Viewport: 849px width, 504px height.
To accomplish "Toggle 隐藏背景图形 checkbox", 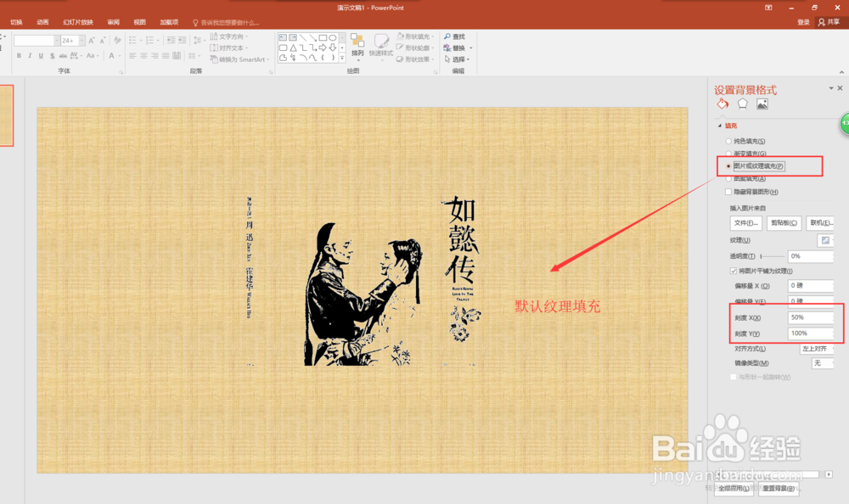I will [x=728, y=192].
